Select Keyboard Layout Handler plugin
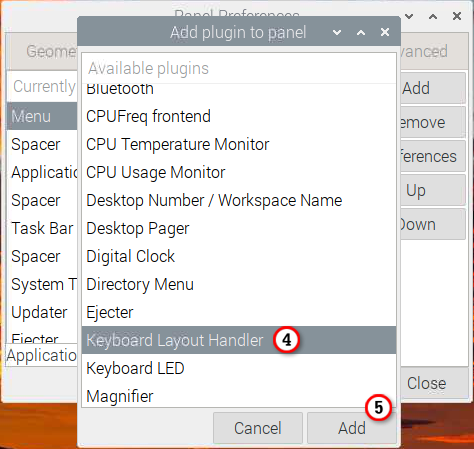 point(239,340)
